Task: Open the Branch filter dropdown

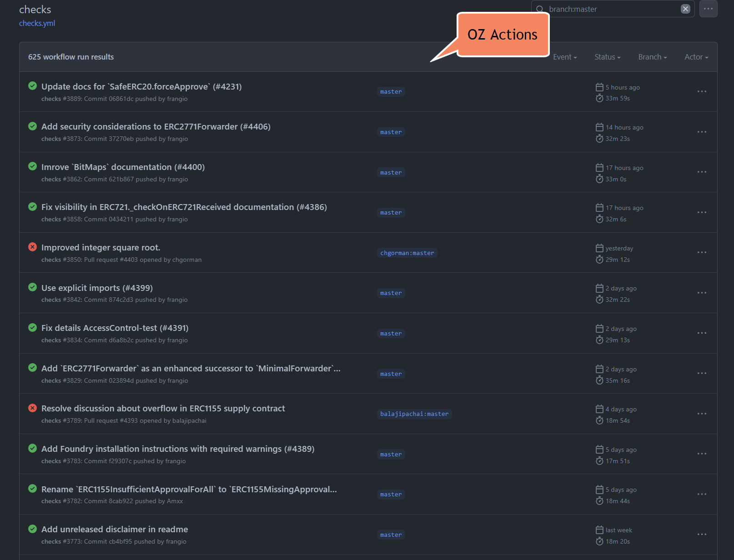Action: coord(652,57)
